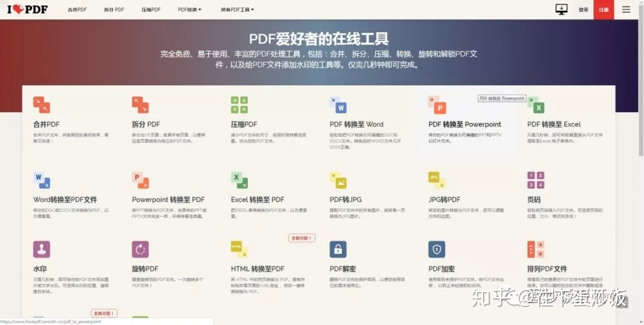Click the 全新功能！ badge above HTML 转换至PDF
Screen dimensions: 644x325
(x=302, y=238)
